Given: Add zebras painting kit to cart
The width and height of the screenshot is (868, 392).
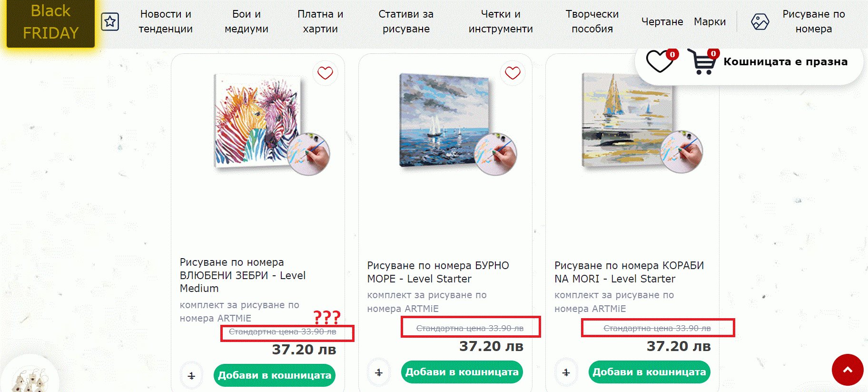Looking at the screenshot, I should click(275, 375).
